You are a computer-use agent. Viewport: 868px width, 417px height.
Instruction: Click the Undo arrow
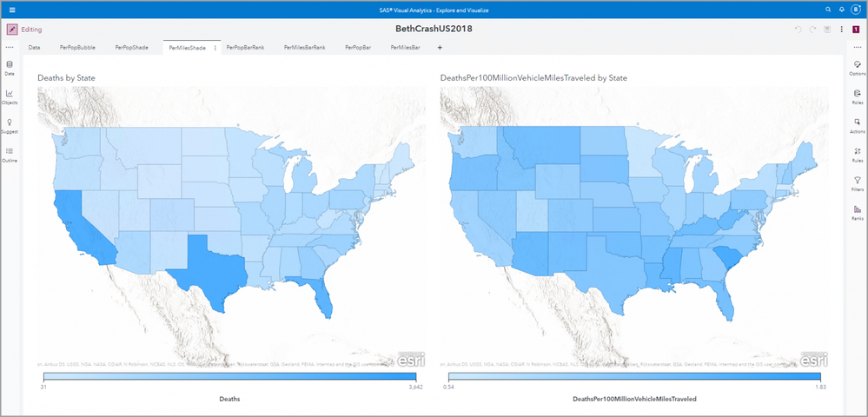[x=798, y=30]
